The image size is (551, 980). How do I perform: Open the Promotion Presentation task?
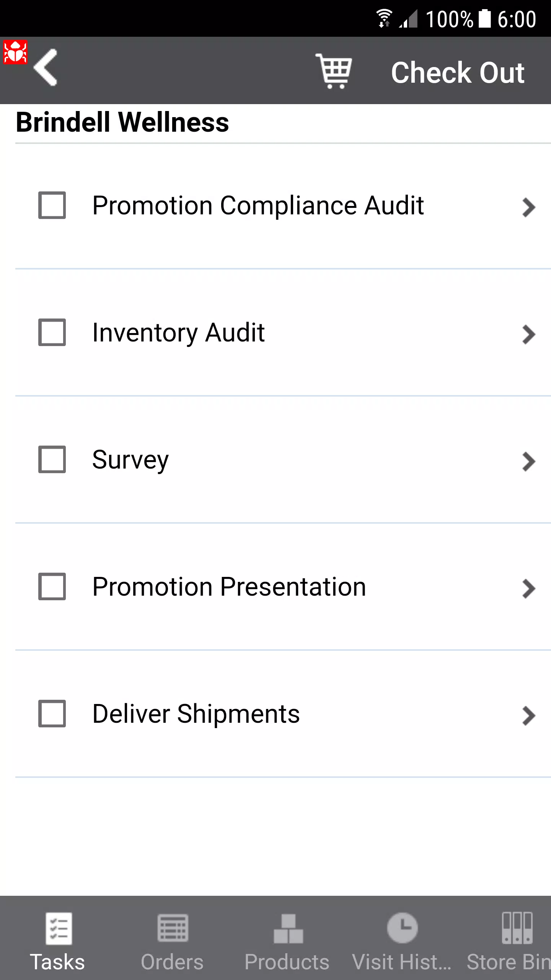(x=283, y=586)
